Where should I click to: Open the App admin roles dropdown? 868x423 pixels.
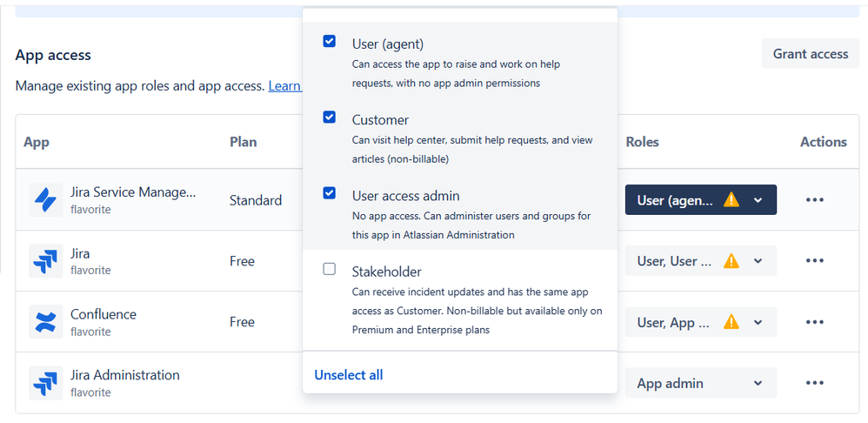pos(701,383)
